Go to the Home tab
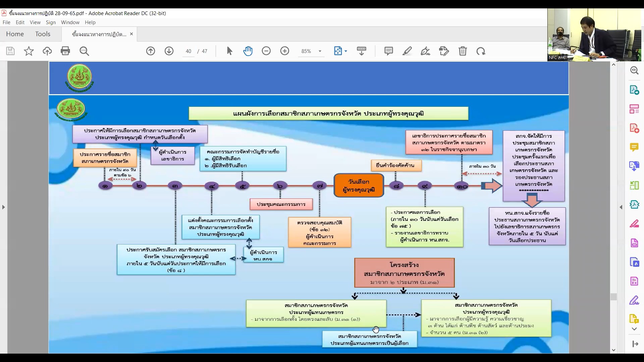The width and height of the screenshot is (644, 362). point(15,34)
